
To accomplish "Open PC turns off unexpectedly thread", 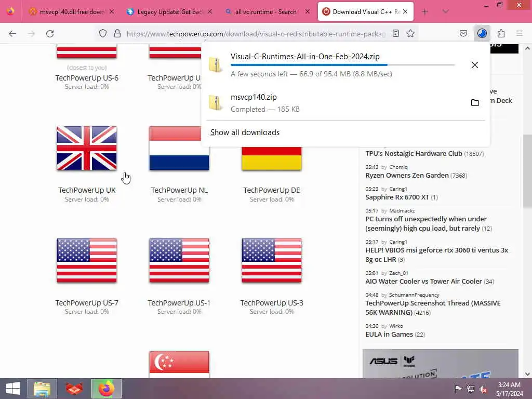I will coord(426,223).
